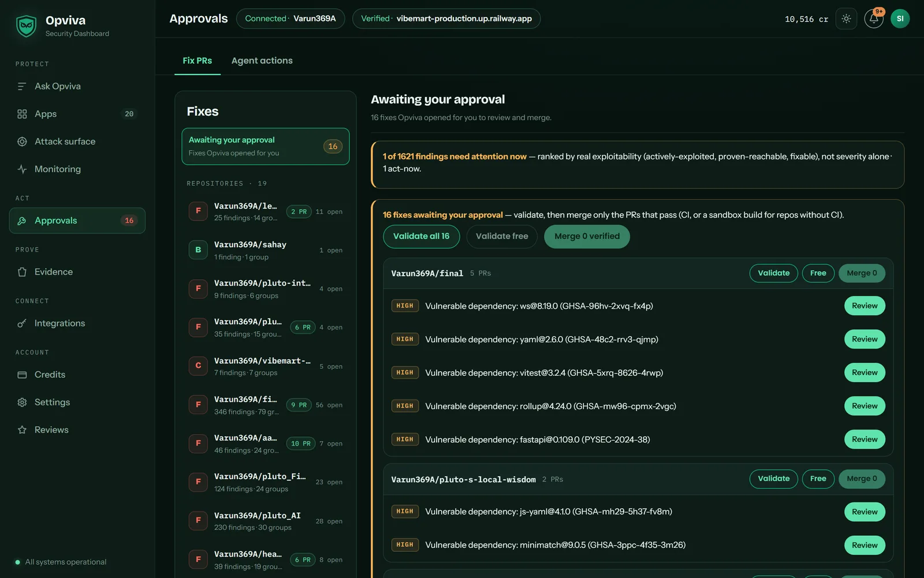Select Varun369A/plu… repository with 35 findings

266,328
